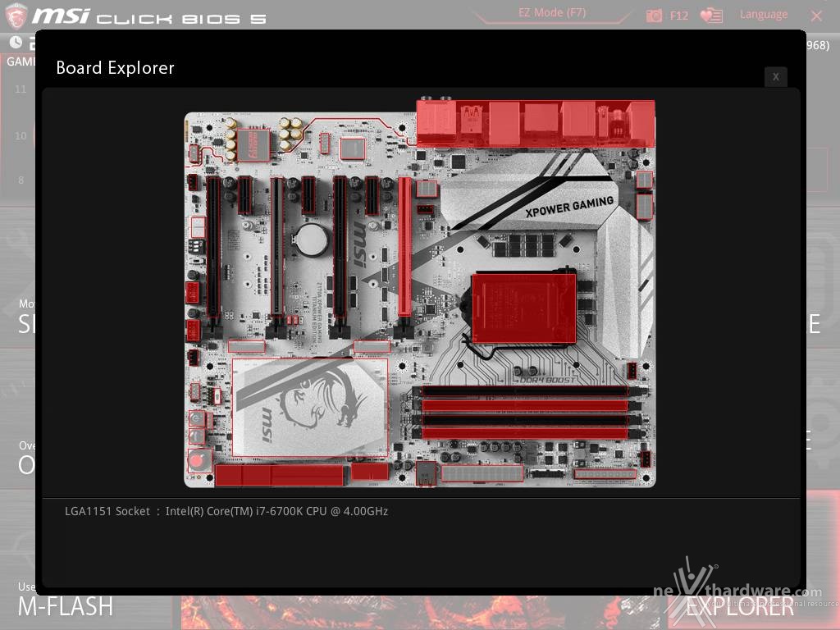This screenshot has width=840, height=630.
Task: Open favorites via the heart icon
Action: [711, 16]
